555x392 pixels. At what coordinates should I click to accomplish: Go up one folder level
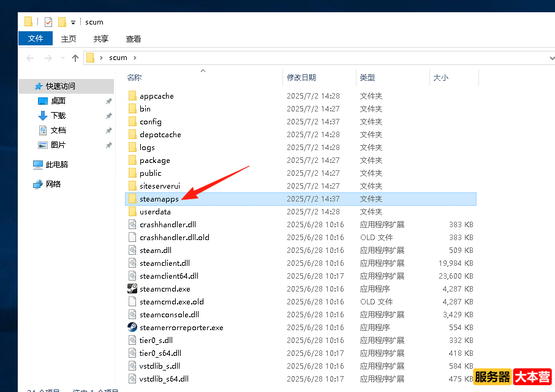(75, 58)
